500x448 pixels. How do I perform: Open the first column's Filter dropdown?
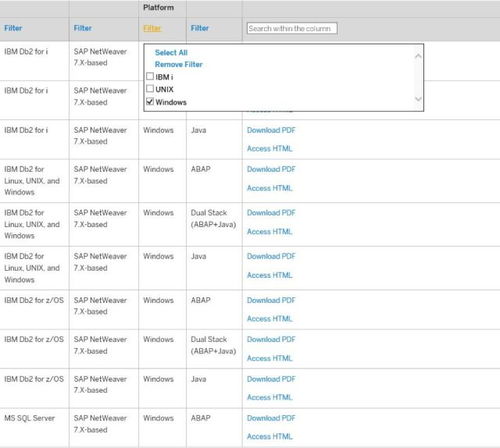click(x=13, y=28)
